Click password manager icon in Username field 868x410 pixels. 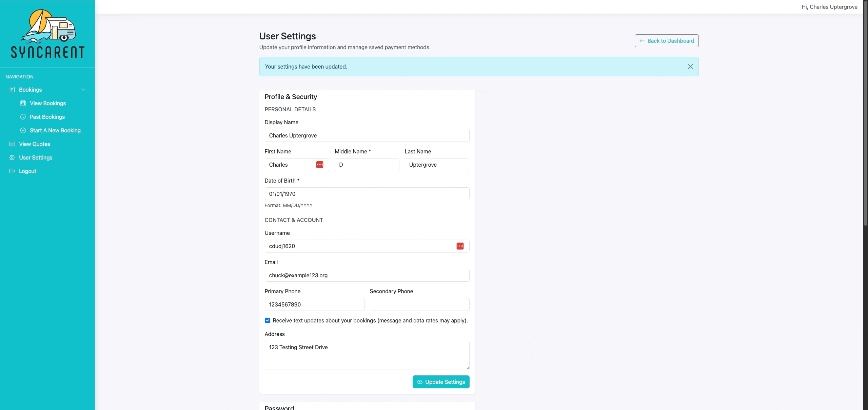460,246
